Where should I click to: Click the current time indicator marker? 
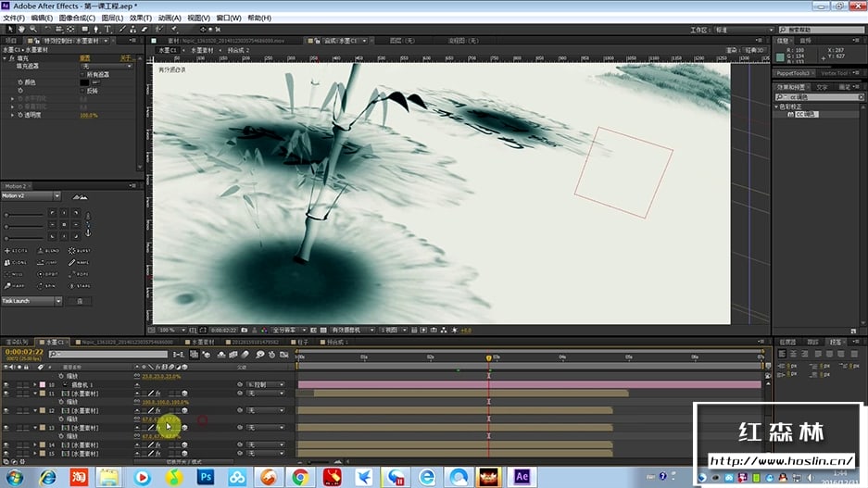pos(489,358)
